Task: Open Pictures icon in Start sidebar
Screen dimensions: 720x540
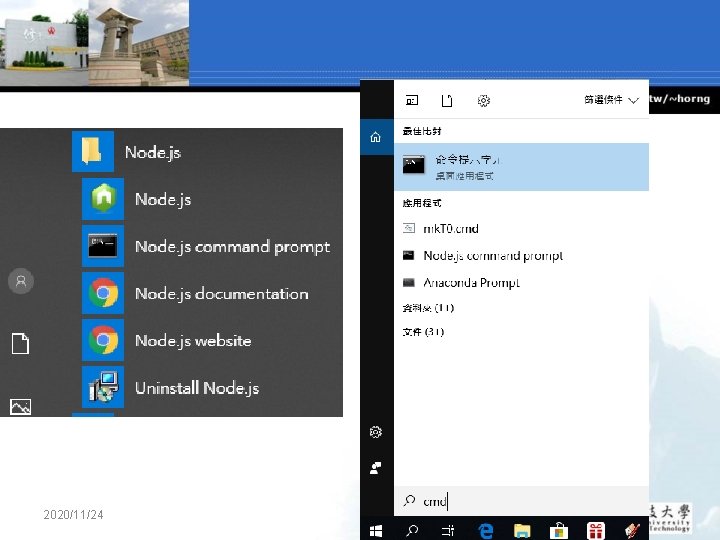Action: click(x=20, y=406)
